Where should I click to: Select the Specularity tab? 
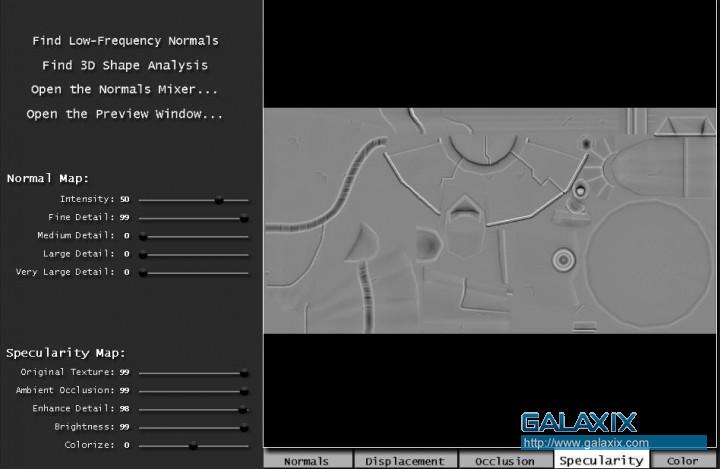pyautogui.click(x=600, y=461)
